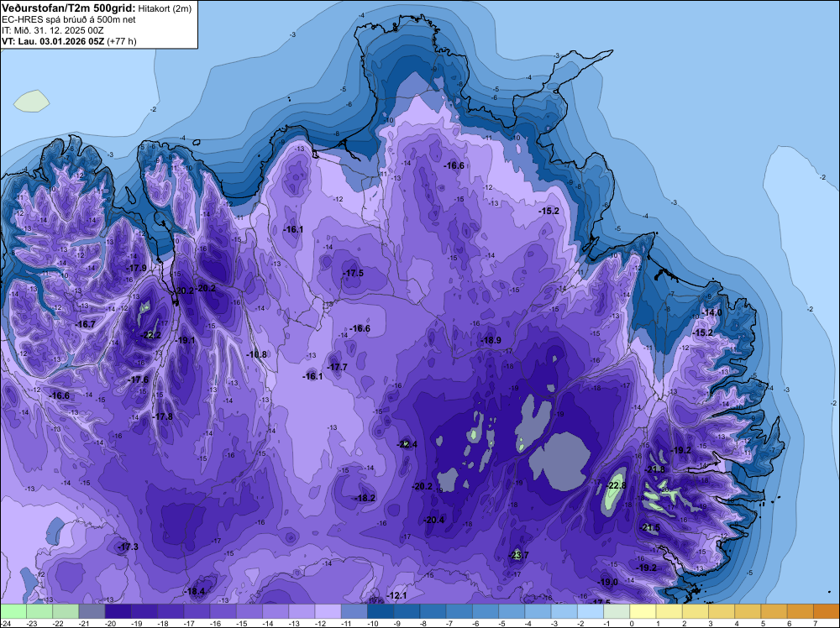
Task: Click the -17.3 temperature label
Action: [x=128, y=547]
